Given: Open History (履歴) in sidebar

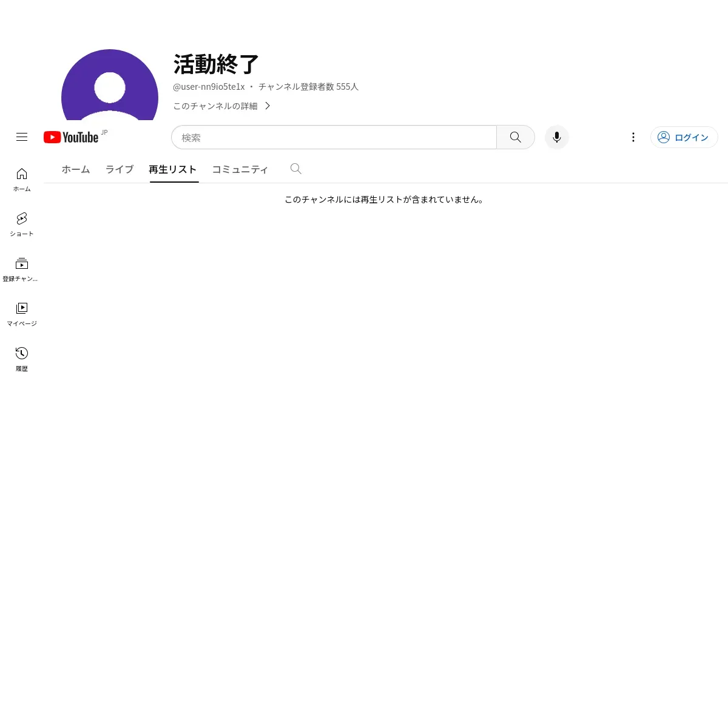Looking at the screenshot, I should pyautogui.click(x=22, y=359).
